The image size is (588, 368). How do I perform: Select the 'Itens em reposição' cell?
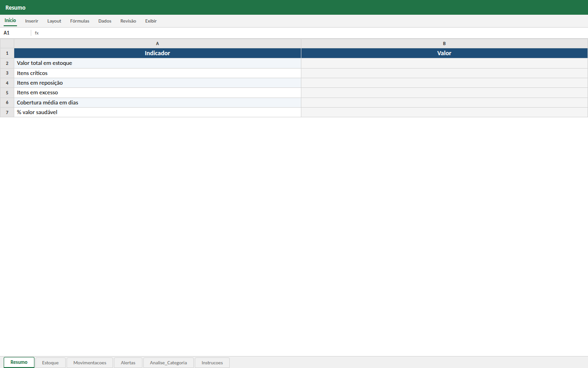(158, 83)
